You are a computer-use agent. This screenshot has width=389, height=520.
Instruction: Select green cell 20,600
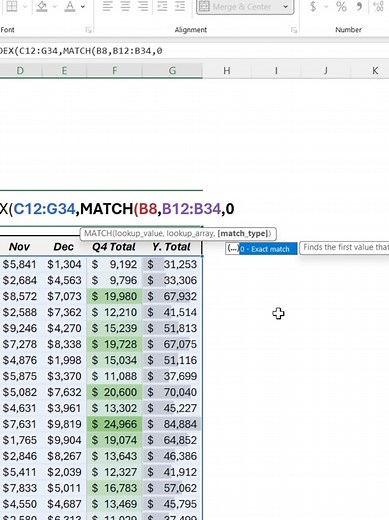click(114, 392)
